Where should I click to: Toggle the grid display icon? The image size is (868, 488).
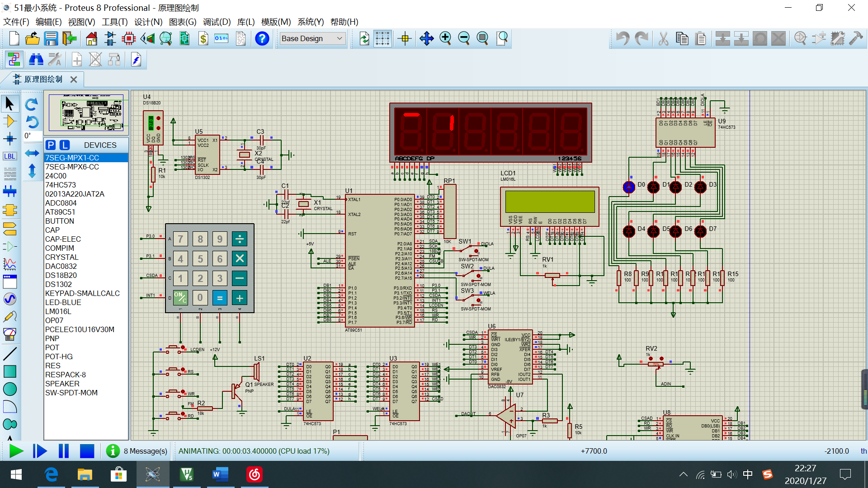382,39
